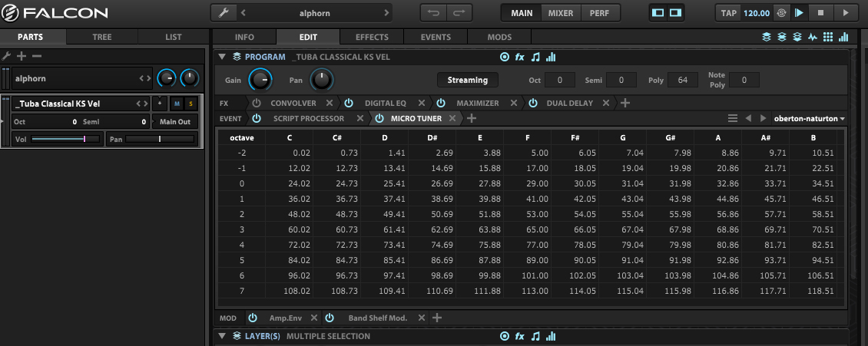868x346 pixels.
Task: Bypass the DIGITAL EQ power button
Action: pyautogui.click(x=348, y=103)
